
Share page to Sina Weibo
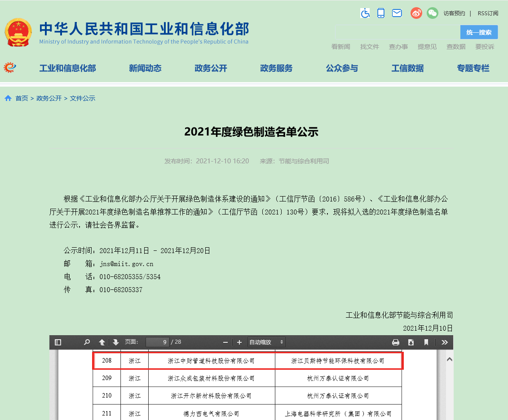416,13
